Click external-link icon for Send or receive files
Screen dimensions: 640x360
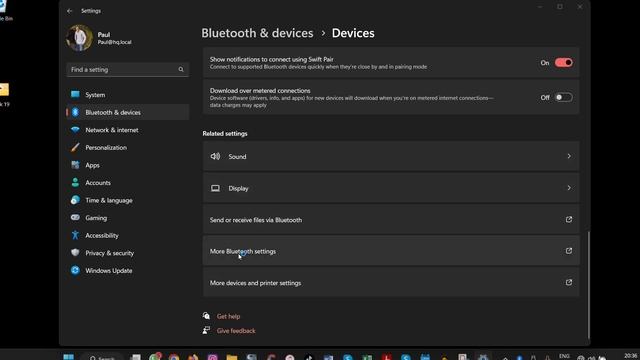point(569,220)
